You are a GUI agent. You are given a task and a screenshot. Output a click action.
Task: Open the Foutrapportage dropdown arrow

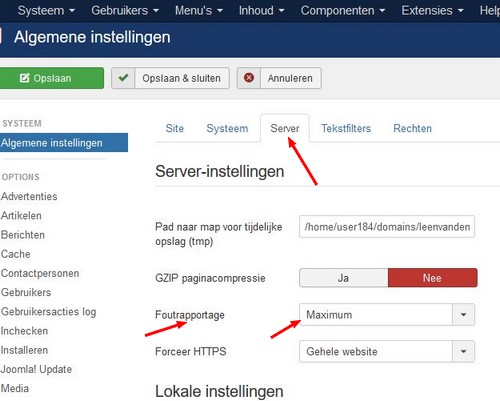463,314
